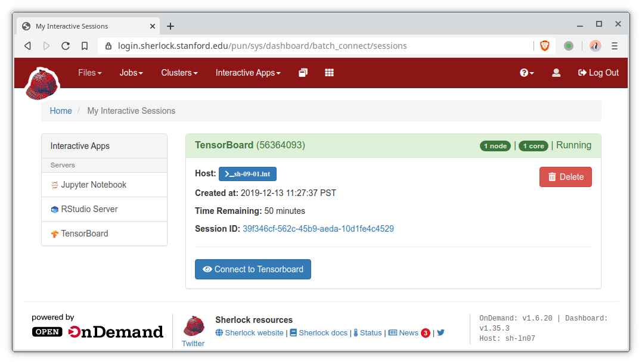Click the Sherlock hat logo
The width and height of the screenshot is (642, 364).
coord(42,84)
